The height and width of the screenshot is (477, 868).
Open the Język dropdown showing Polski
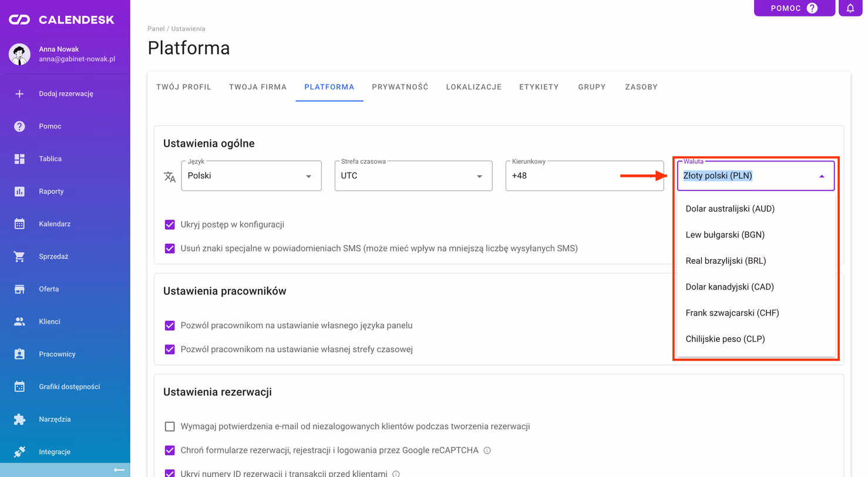click(251, 176)
